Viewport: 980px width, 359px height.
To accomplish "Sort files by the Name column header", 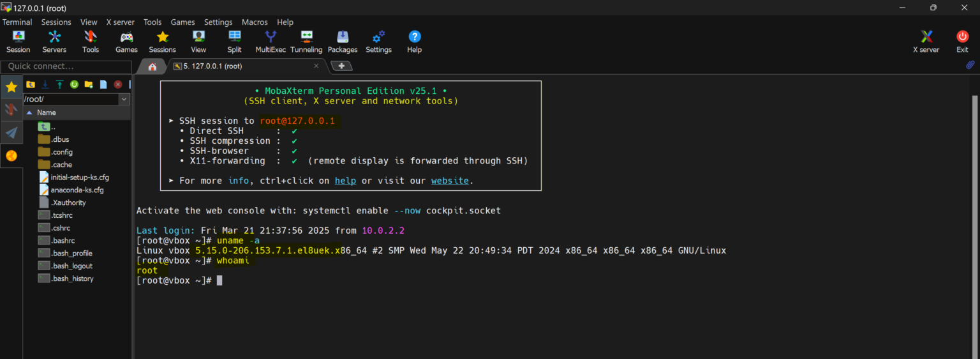I will click(x=47, y=112).
